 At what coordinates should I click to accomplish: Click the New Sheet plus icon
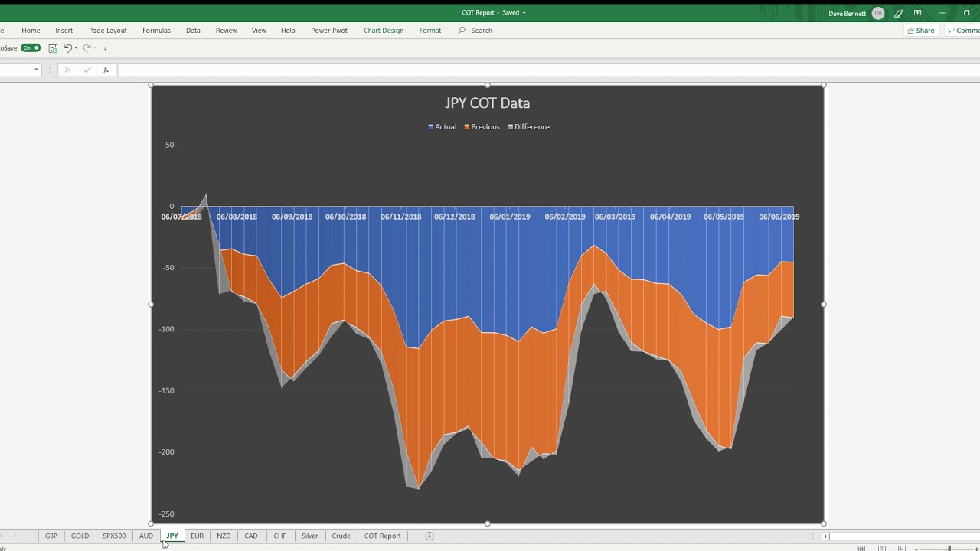pyautogui.click(x=430, y=536)
